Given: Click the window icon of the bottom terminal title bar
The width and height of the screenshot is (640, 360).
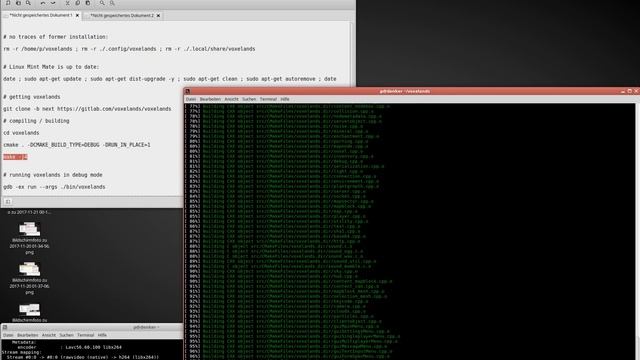Looking at the screenshot, I should [5, 327].
